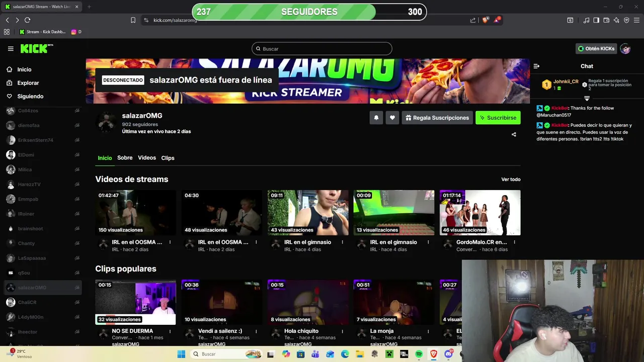Click Johnkii_CR in chat leaderboard

point(566,81)
